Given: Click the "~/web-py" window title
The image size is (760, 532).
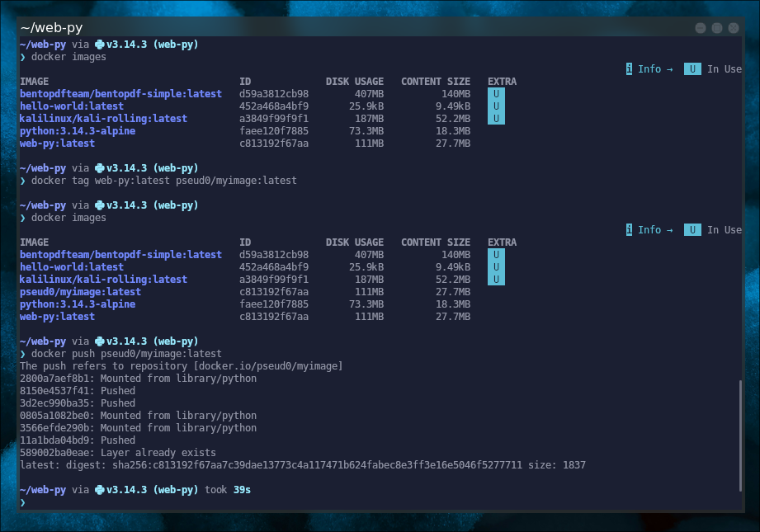Looking at the screenshot, I should click(51, 28).
